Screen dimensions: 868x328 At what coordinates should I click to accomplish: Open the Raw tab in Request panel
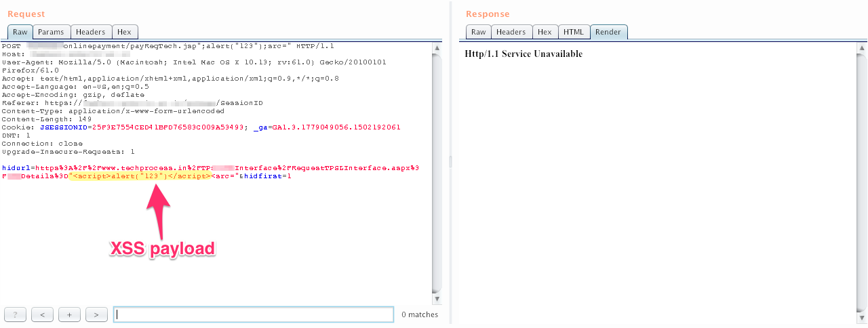20,32
